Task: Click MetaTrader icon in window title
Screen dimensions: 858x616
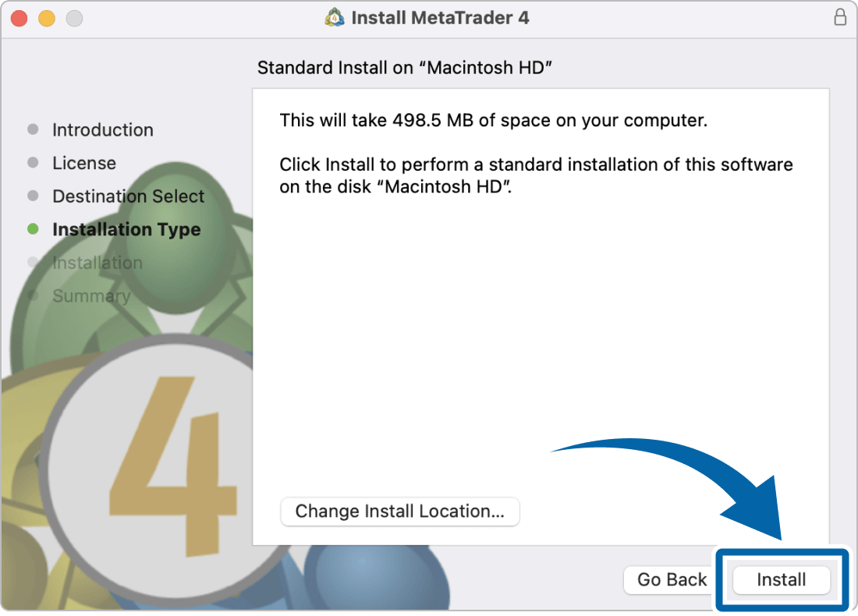Action: coord(335,17)
